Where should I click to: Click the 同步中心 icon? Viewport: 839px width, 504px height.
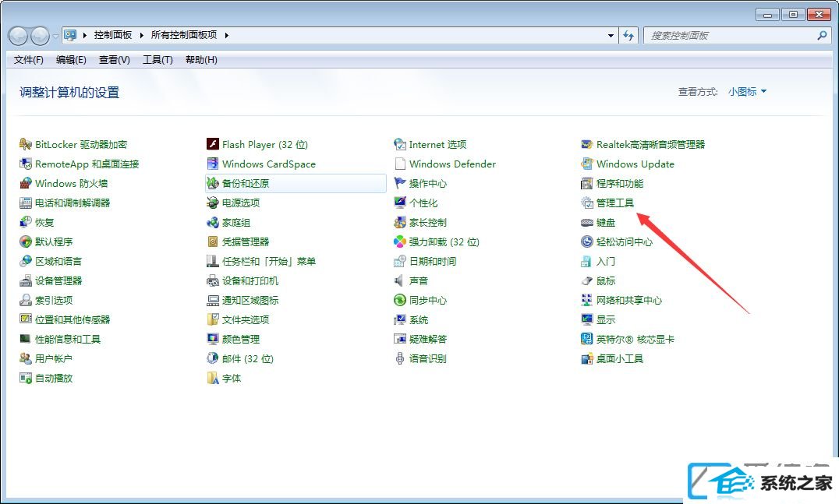tap(400, 300)
